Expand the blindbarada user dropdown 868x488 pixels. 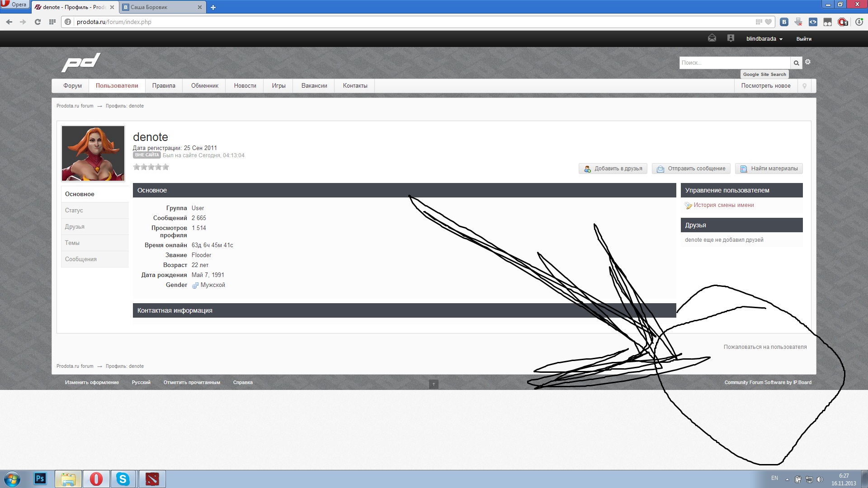pyautogui.click(x=764, y=39)
